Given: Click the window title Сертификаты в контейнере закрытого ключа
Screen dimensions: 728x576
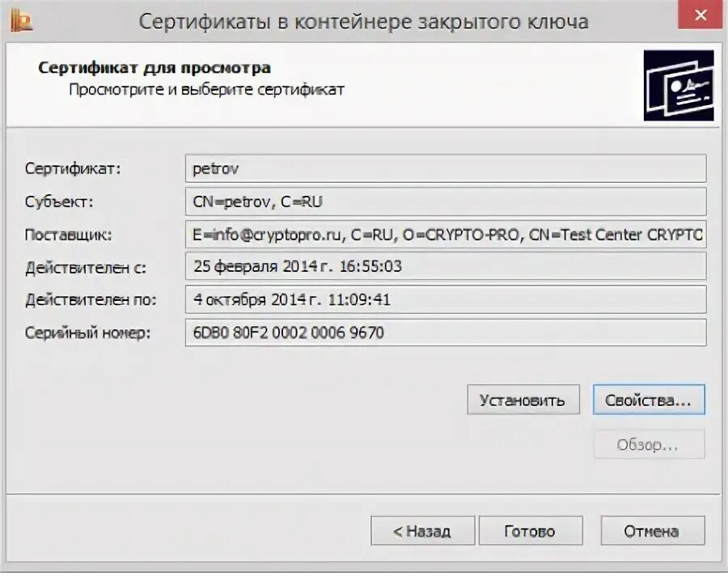Looking at the screenshot, I should (x=363, y=21).
